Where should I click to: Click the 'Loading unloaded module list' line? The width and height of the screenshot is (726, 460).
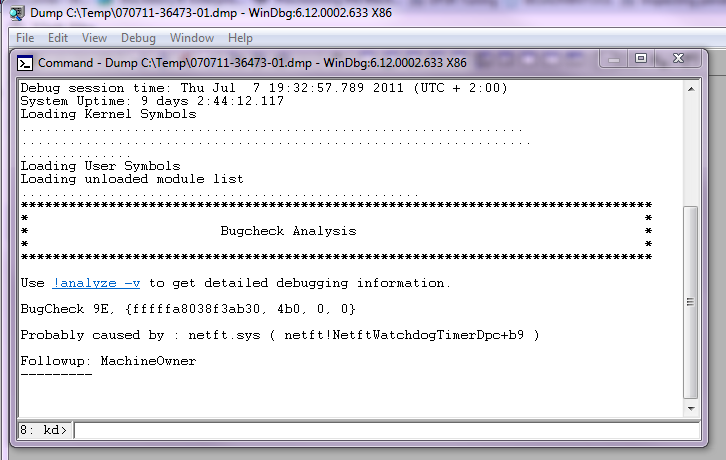(x=132, y=179)
